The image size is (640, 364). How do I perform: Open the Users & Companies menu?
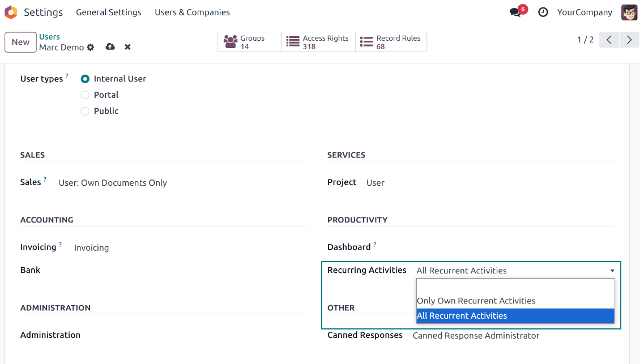pos(192,12)
